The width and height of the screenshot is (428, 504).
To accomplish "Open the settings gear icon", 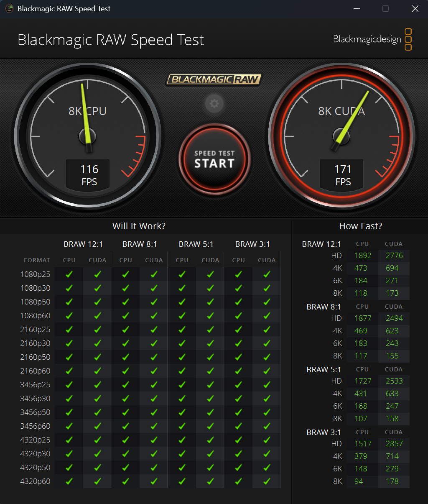I will pos(214,103).
